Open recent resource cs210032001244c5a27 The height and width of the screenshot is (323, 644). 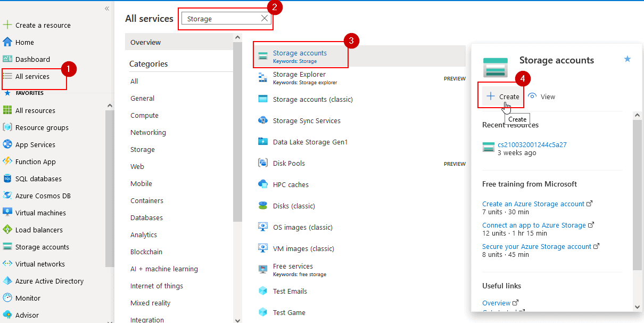pos(532,144)
